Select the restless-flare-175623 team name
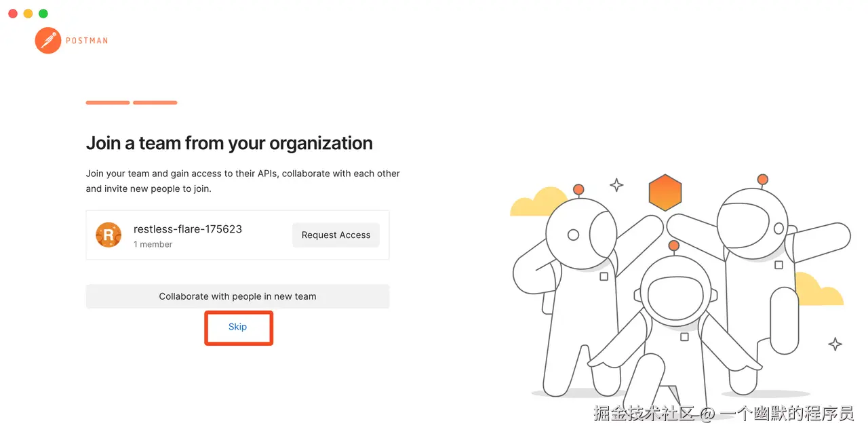 [x=188, y=229]
